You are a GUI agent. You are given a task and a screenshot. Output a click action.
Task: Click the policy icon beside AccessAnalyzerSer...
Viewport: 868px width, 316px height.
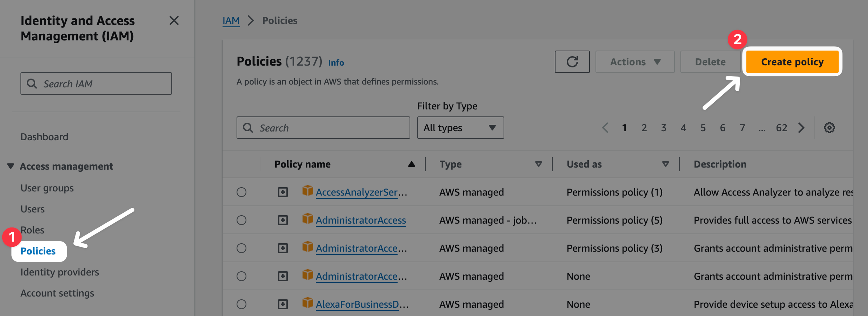click(x=307, y=191)
